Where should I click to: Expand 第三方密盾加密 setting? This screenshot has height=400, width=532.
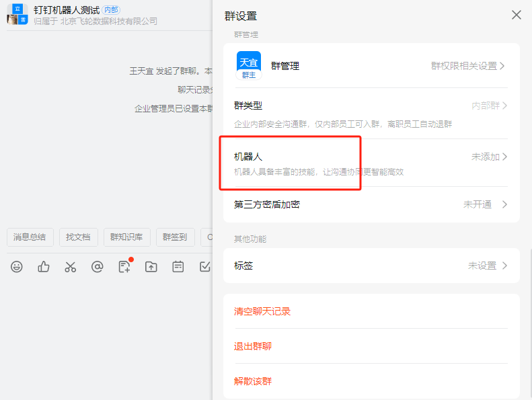click(371, 204)
